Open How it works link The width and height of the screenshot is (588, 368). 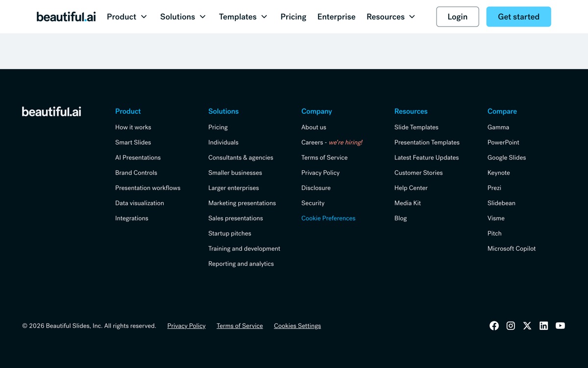click(133, 127)
